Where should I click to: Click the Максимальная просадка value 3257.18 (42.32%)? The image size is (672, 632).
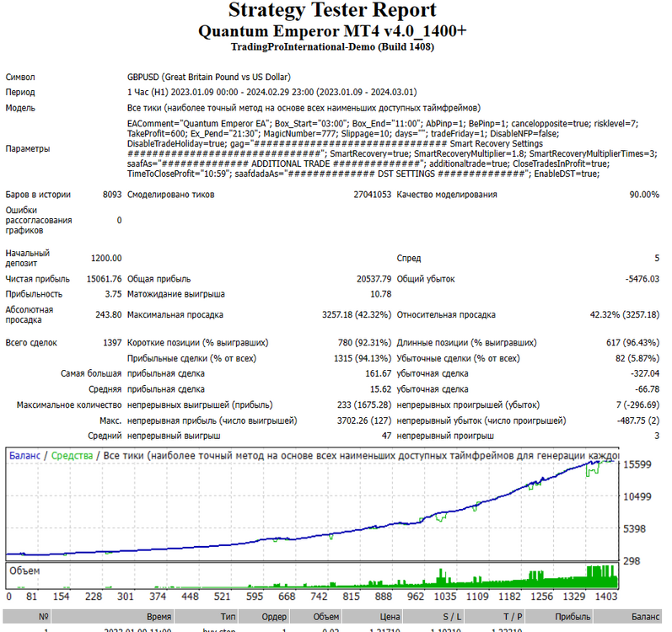click(x=357, y=314)
